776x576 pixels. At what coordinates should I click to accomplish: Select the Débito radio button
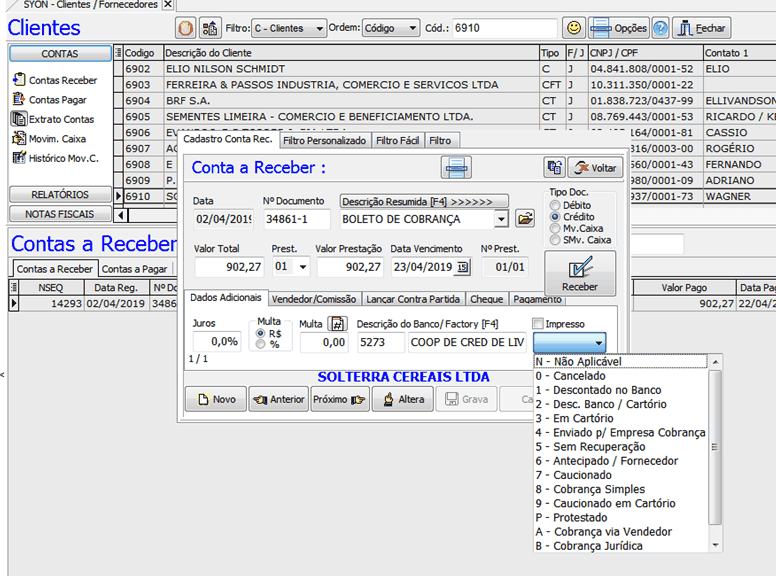tap(555, 205)
